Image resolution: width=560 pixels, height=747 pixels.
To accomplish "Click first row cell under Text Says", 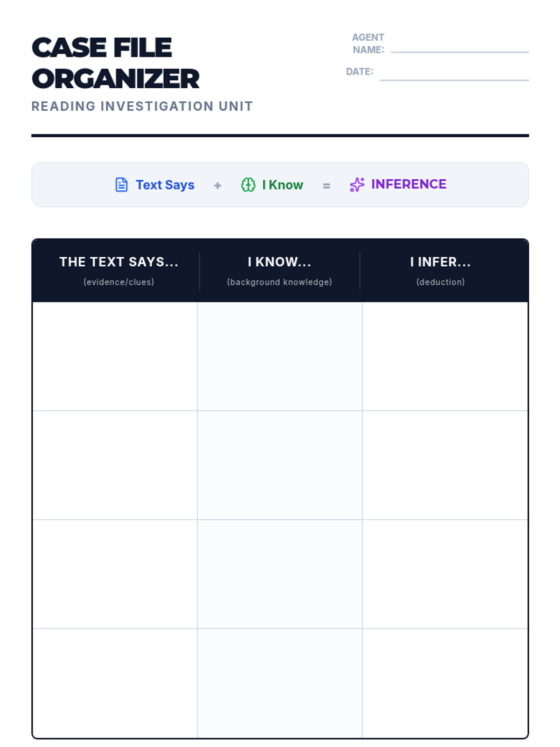I will pyautogui.click(x=115, y=356).
